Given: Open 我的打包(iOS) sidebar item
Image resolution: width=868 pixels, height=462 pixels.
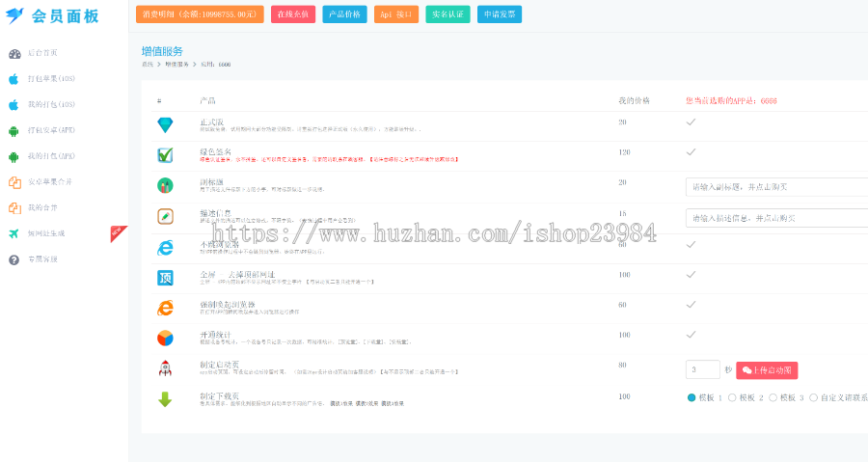Looking at the screenshot, I should coord(51,104).
